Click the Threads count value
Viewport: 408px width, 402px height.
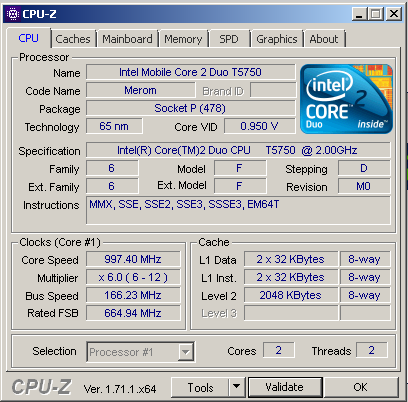click(372, 350)
